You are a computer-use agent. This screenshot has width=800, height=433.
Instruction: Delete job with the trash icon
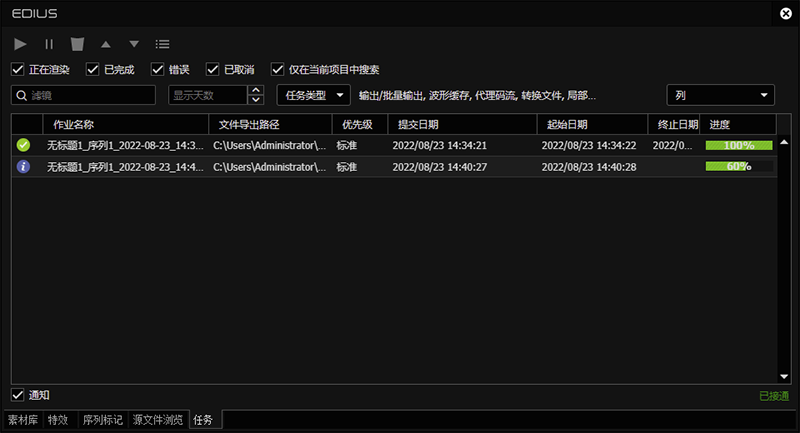click(x=77, y=44)
